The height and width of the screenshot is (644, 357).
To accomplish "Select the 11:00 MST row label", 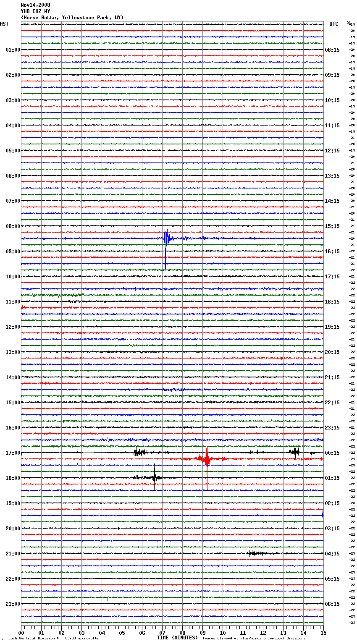I will (13, 302).
